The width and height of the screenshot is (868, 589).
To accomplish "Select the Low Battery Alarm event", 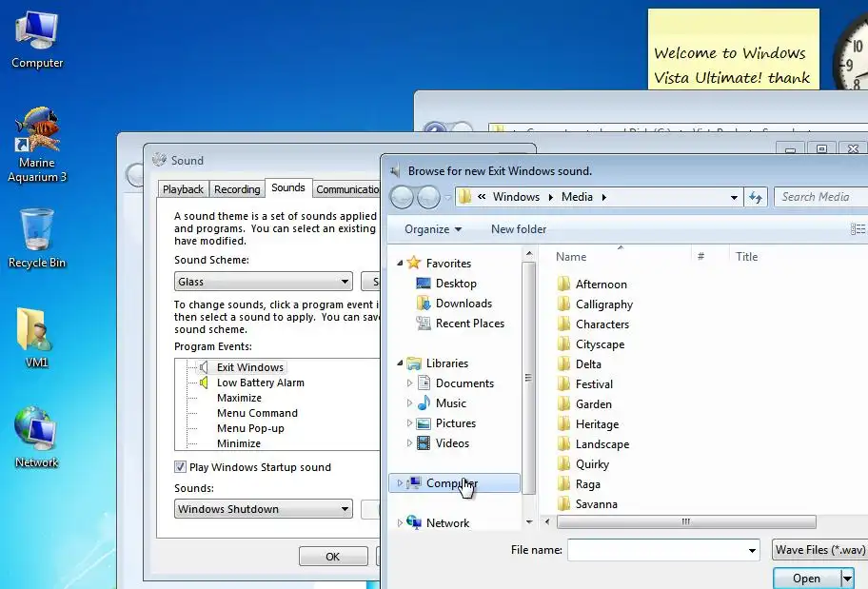I will (x=260, y=383).
